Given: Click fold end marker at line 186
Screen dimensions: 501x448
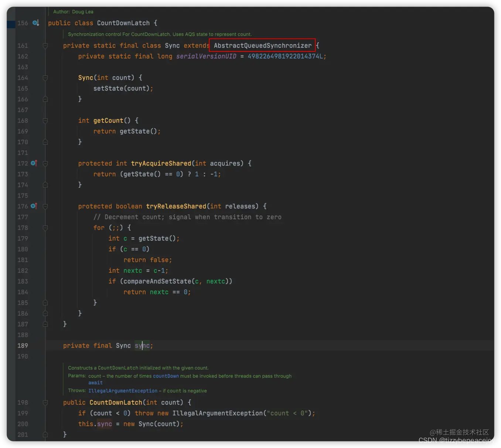Looking at the screenshot, I should [45, 313].
